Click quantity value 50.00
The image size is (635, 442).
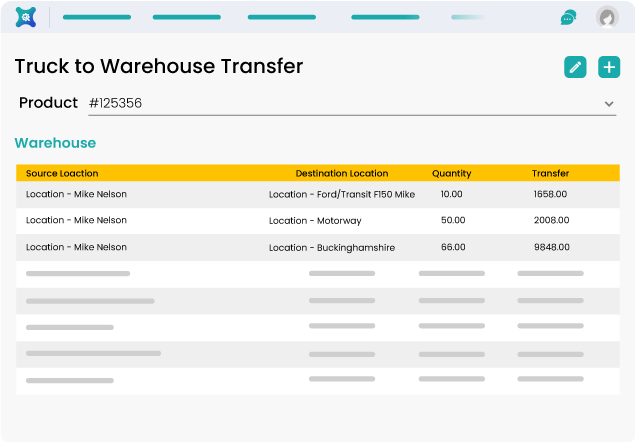453,220
